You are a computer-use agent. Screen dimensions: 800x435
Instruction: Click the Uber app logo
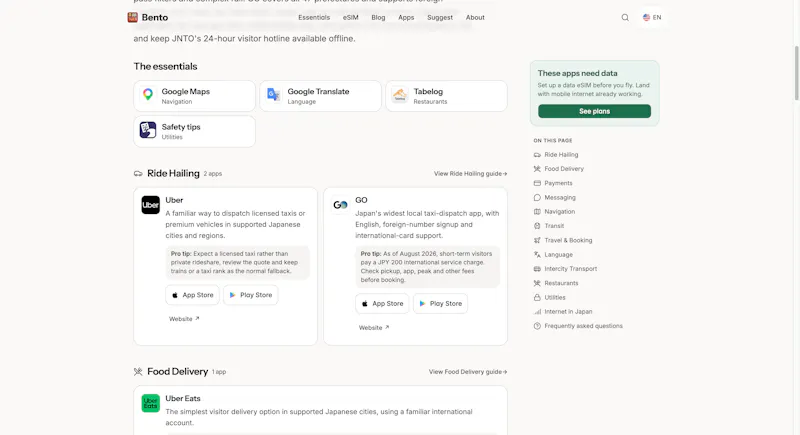point(151,205)
